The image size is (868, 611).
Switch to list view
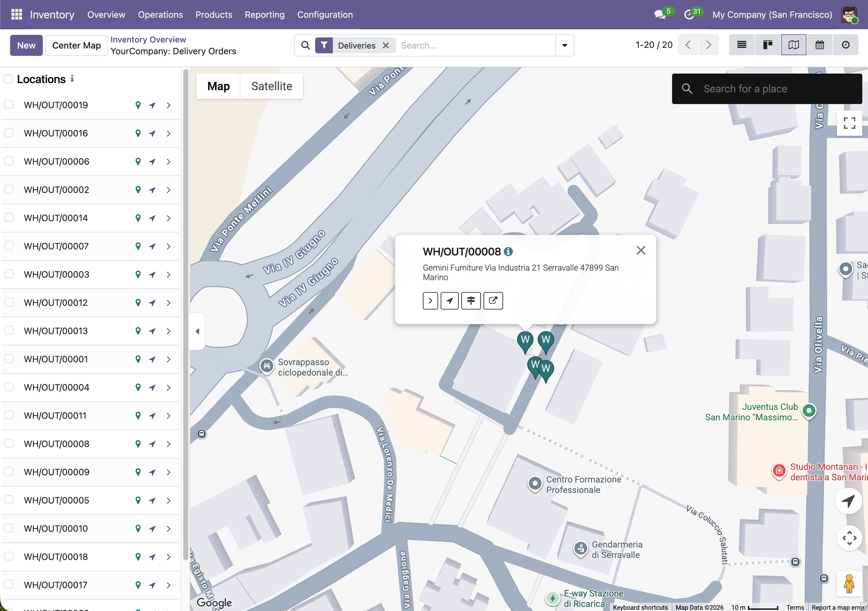click(742, 45)
